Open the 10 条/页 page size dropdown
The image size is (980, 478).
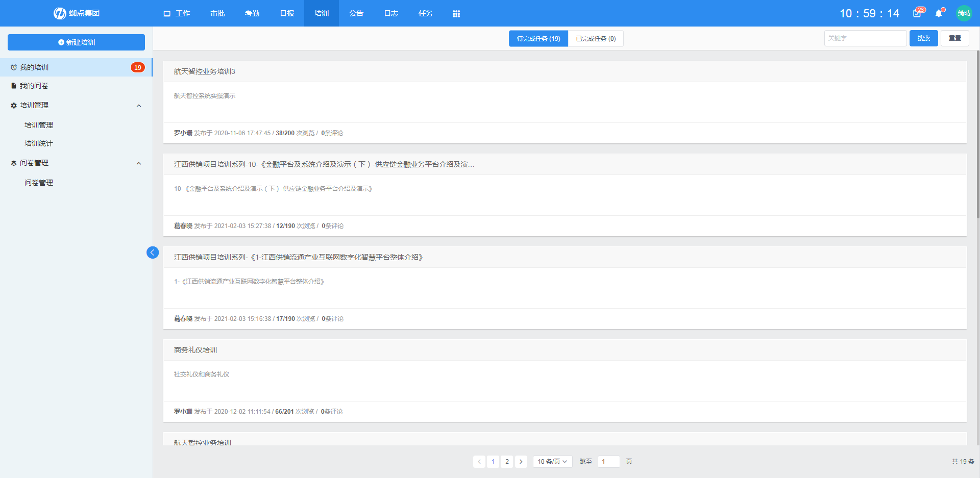(x=552, y=462)
